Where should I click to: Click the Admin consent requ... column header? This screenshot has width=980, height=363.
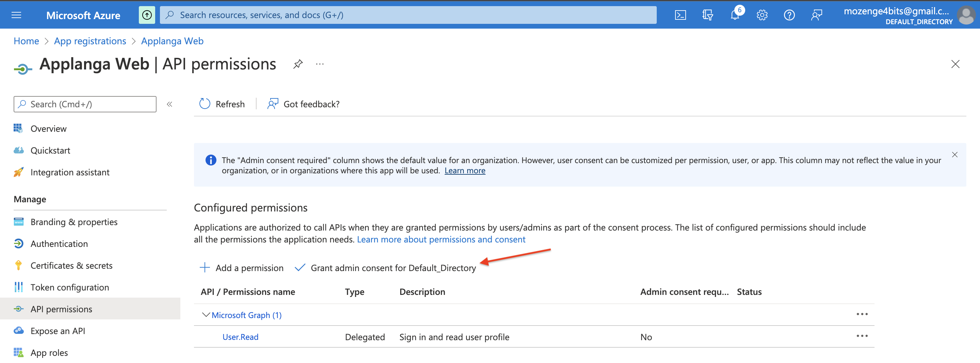(684, 292)
